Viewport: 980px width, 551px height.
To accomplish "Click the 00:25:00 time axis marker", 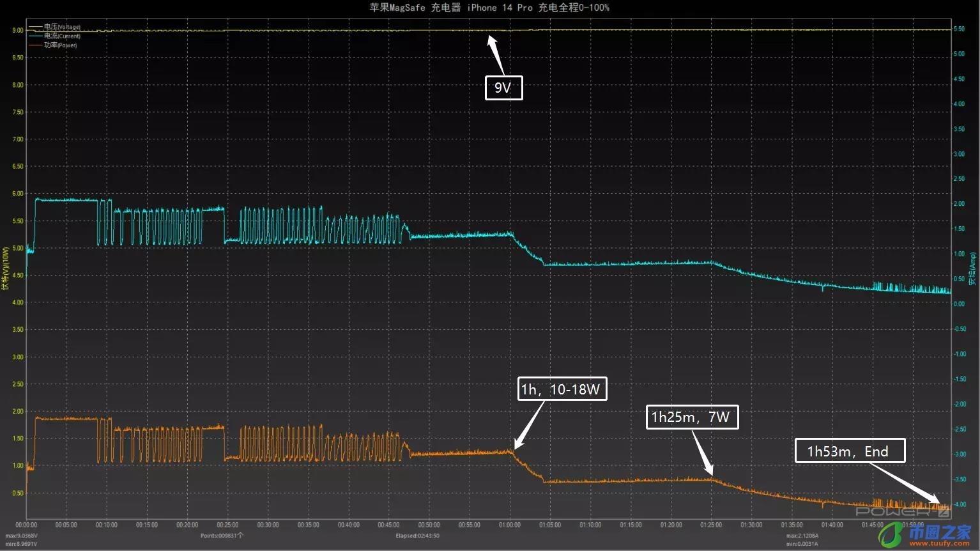I will pos(227,525).
